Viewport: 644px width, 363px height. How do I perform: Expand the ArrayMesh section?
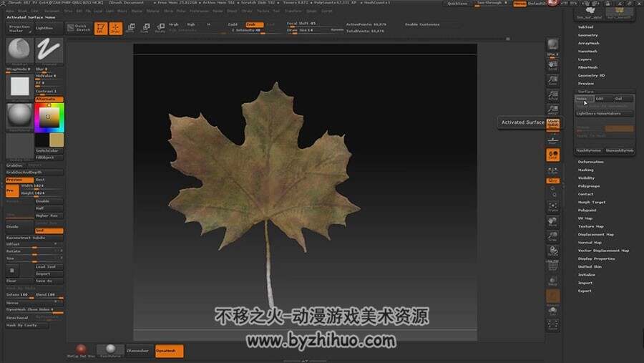pyautogui.click(x=589, y=43)
